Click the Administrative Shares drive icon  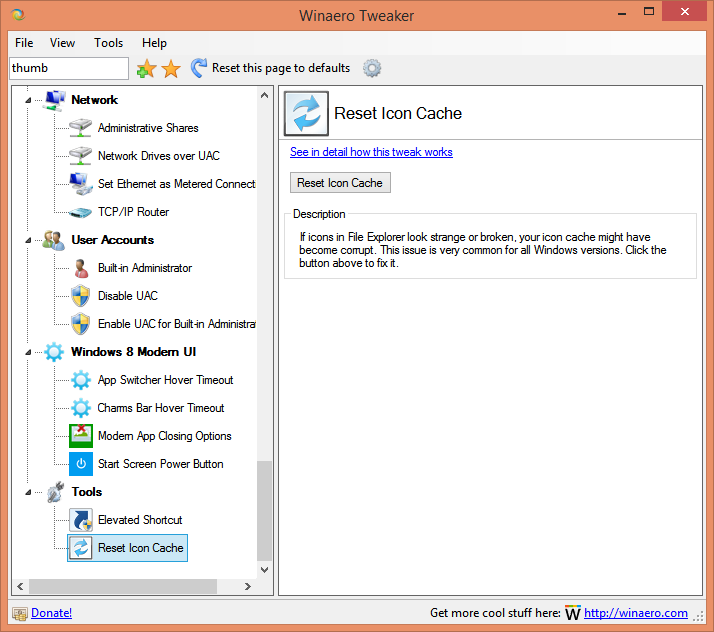tap(81, 128)
